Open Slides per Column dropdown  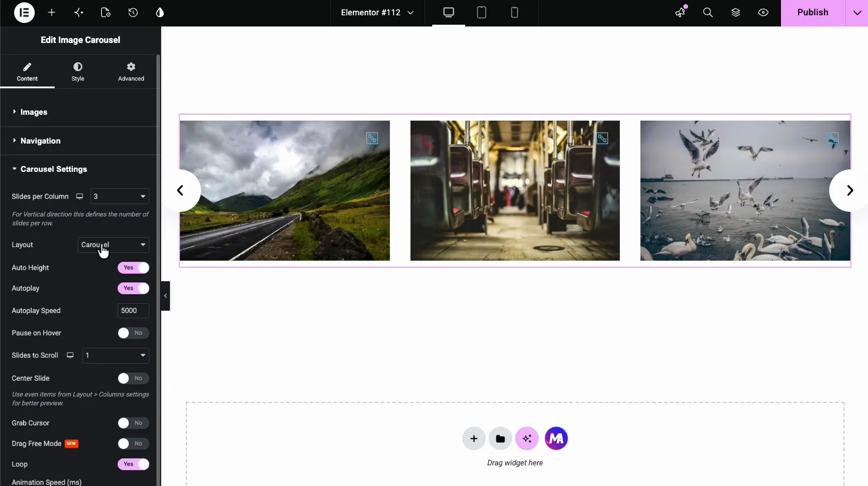tap(119, 197)
